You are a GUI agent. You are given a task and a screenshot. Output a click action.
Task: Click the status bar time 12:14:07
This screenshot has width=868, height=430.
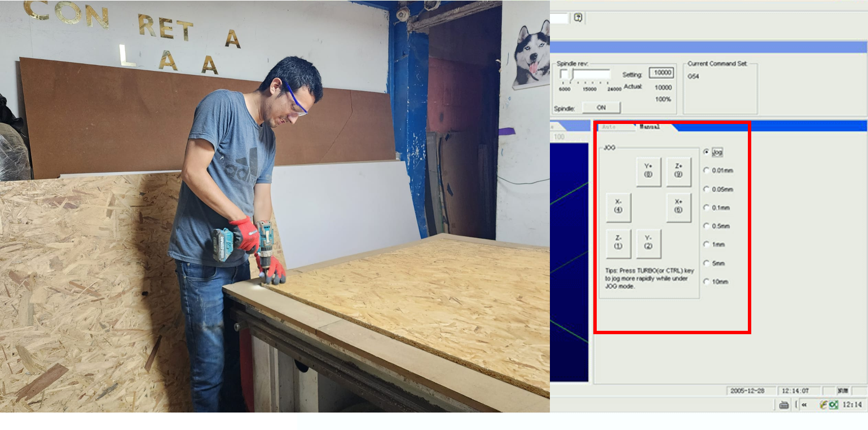point(798,391)
